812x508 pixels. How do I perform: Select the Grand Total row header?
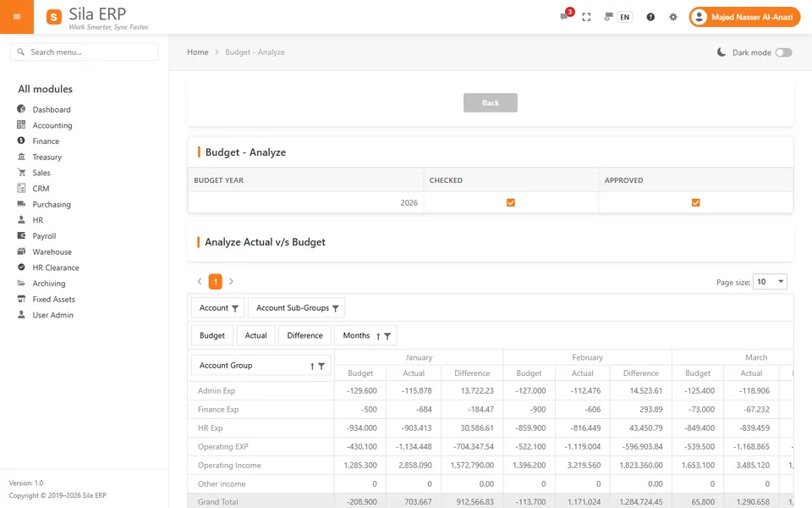pyautogui.click(x=261, y=501)
